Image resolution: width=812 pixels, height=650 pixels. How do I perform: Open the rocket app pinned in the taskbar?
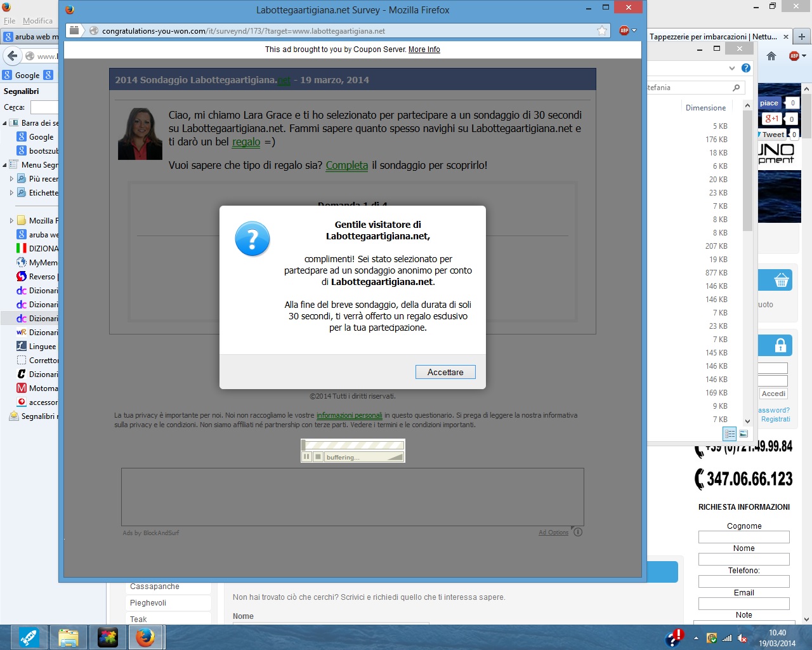click(x=29, y=637)
